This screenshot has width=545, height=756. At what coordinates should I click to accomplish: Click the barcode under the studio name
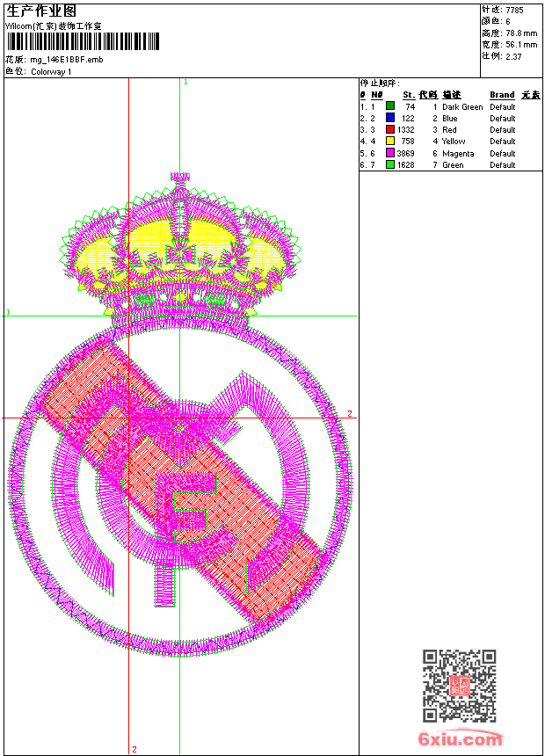coord(83,41)
